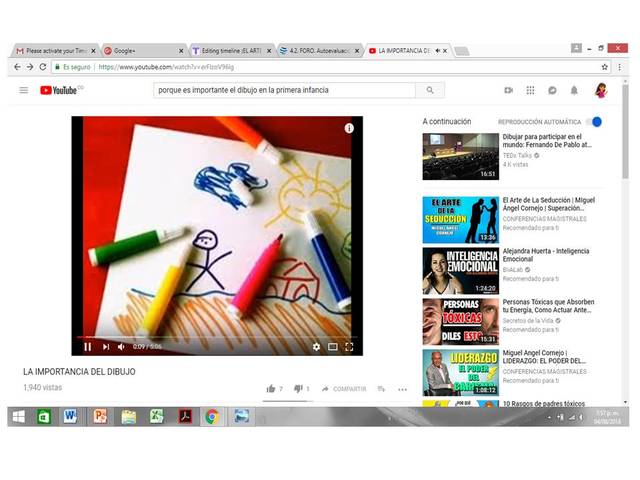Open 'Inteligencia Emocional' video thumbnail
Viewport: 640px width, 480px height.
[460, 271]
